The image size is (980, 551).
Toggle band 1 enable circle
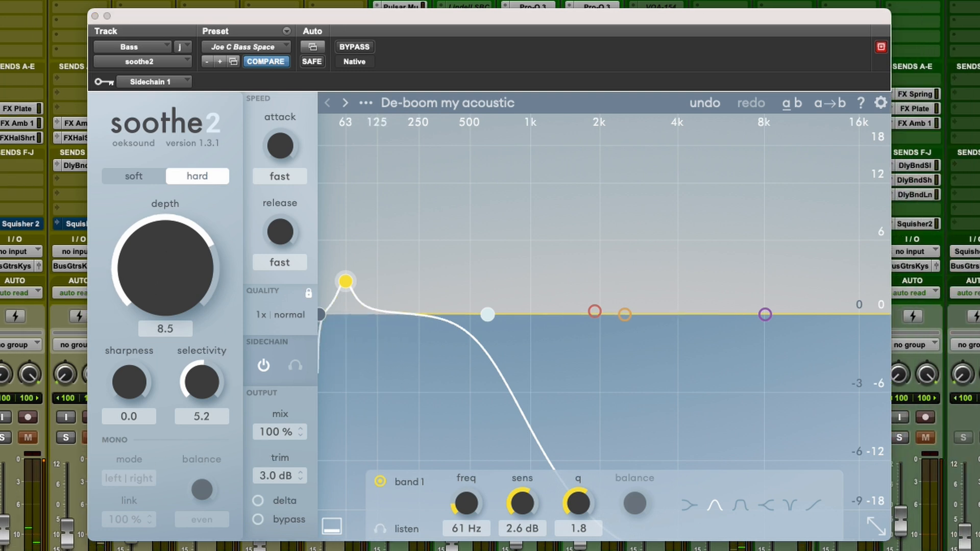tap(380, 481)
